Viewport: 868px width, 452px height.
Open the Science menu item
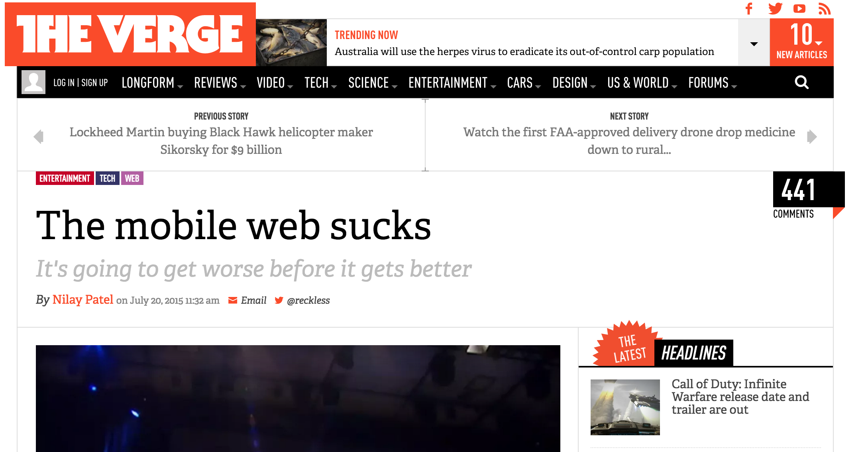[373, 83]
